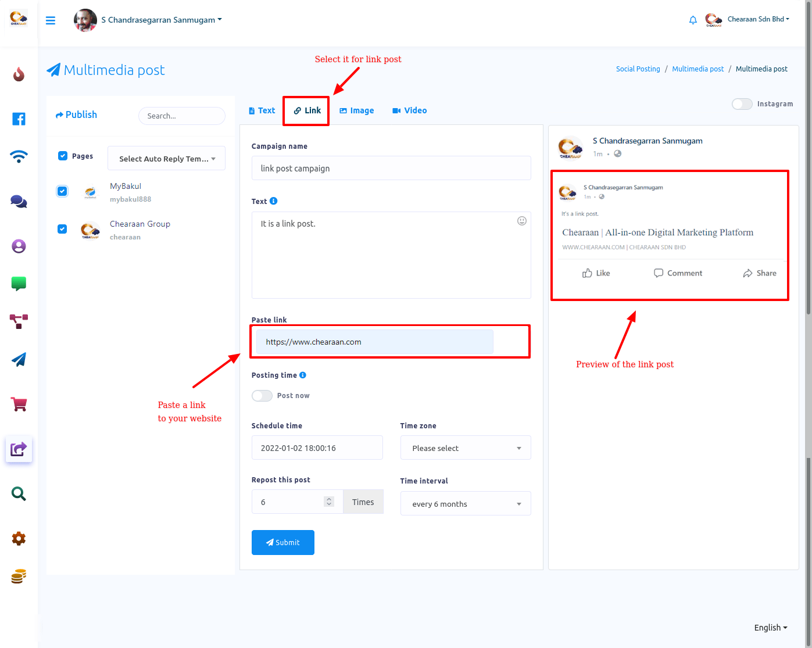This screenshot has width=812, height=648.
Task: Open the hamburger menu icon
Action: pyautogui.click(x=51, y=20)
